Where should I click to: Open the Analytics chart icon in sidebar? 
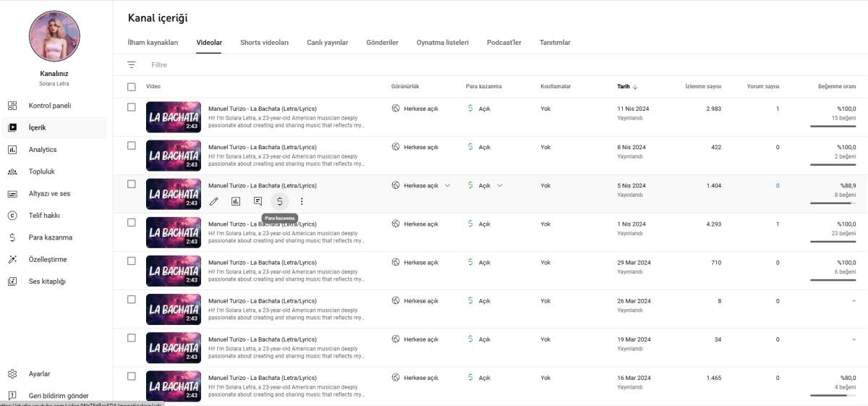click(12, 150)
